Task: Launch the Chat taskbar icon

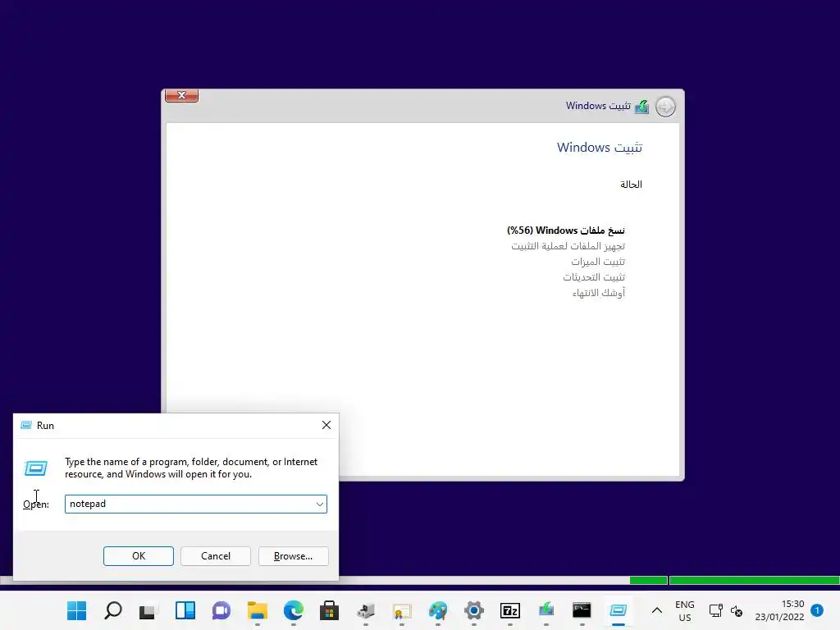Action: [x=221, y=610]
